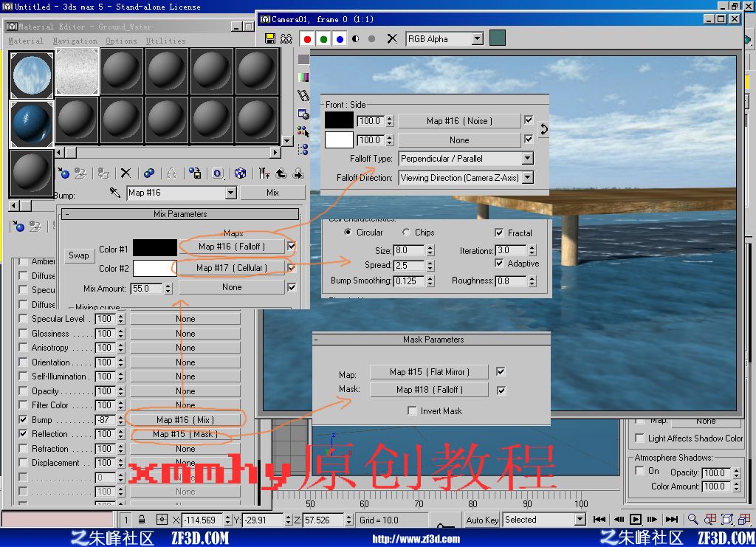Play the animation
The height and width of the screenshot is (547, 756).
click(636, 519)
